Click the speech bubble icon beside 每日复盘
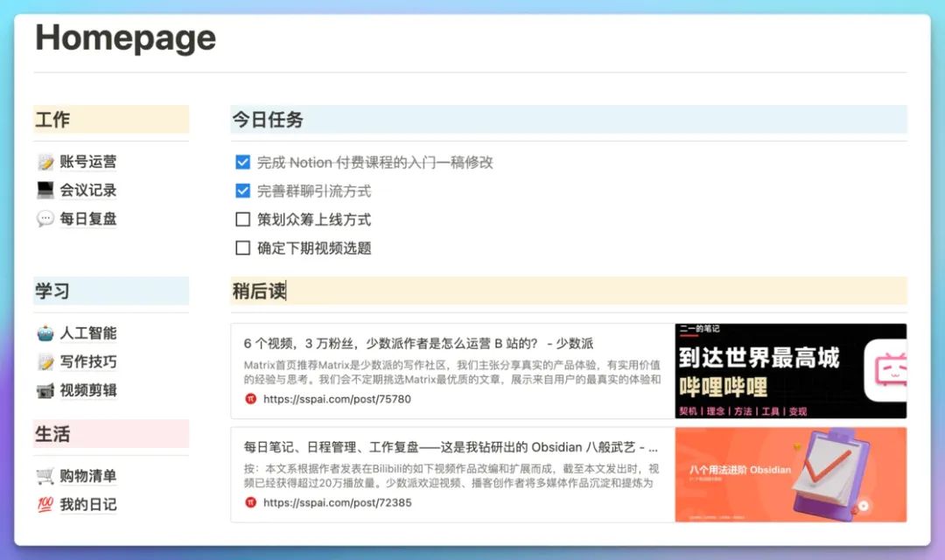 point(45,219)
